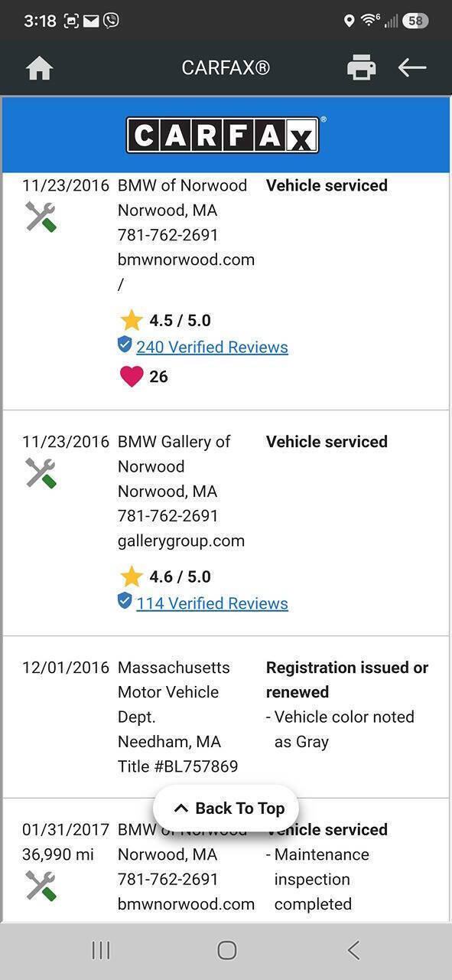Tap the pink heart icon beside 26
Viewport: 452px width, 980px height.
132,376
